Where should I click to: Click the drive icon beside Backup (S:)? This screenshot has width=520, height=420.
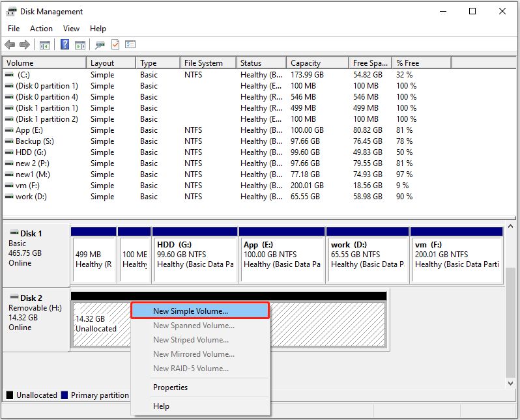tap(9, 141)
